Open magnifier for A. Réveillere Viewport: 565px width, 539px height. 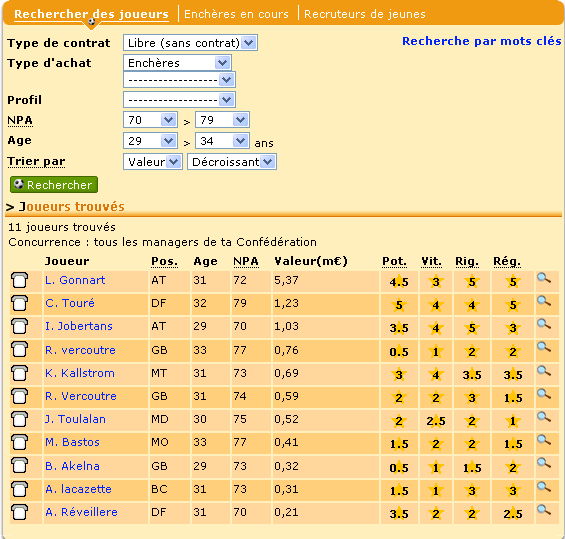coord(544,510)
